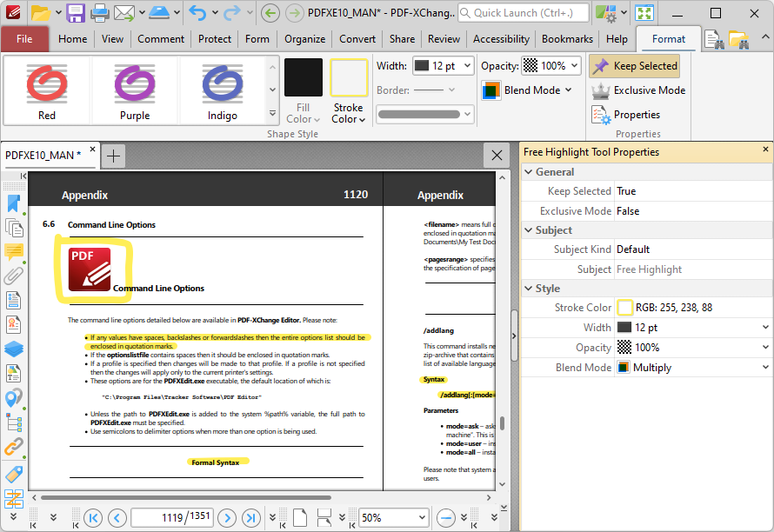This screenshot has height=532, width=774.
Task: Click the page number input field
Action: [x=172, y=518]
